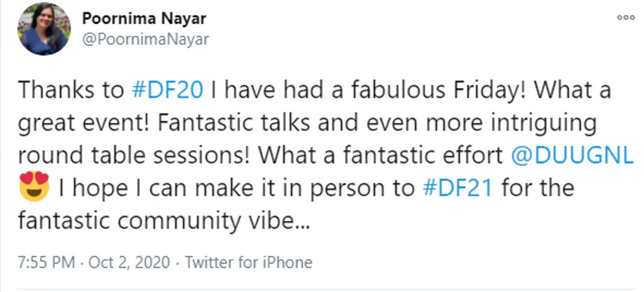Viewport: 644px width, 292px height.
Task: Visit the @DUUGNL mention
Action: point(572,156)
